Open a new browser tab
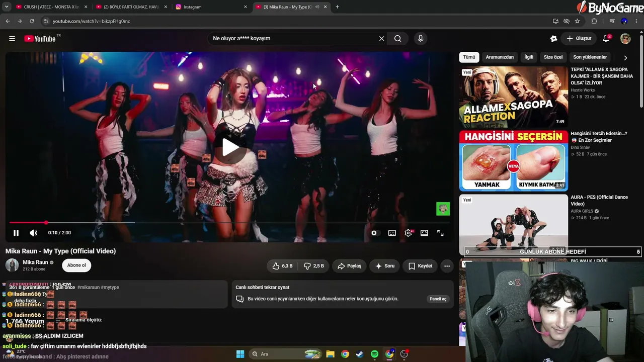The image size is (644, 362). click(337, 7)
